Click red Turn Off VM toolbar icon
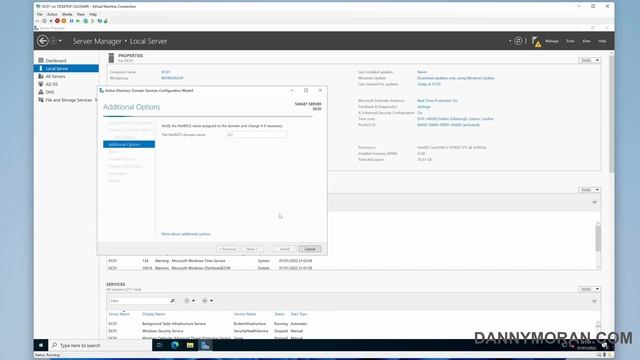The width and height of the screenshot is (640, 360). (57, 21)
